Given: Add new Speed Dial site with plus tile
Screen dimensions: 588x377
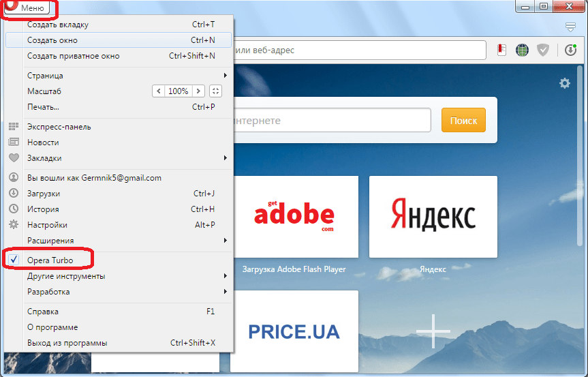Looking at the screenshot, I should pos(433,331).
